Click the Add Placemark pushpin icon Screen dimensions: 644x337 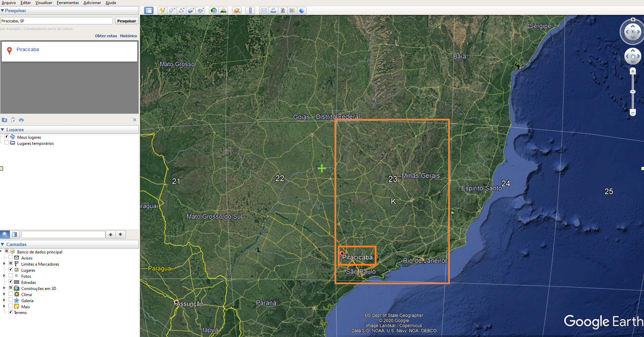[x=162, y=10]
